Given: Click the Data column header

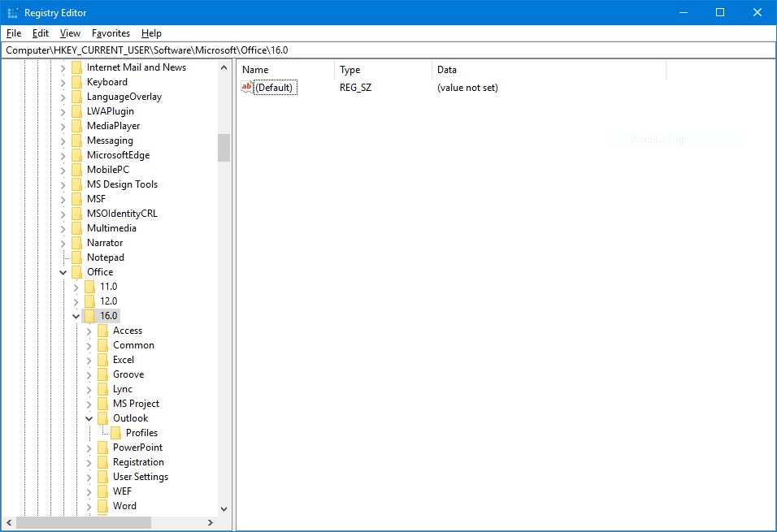Looking at the screenshot, I should pos(549,70).
